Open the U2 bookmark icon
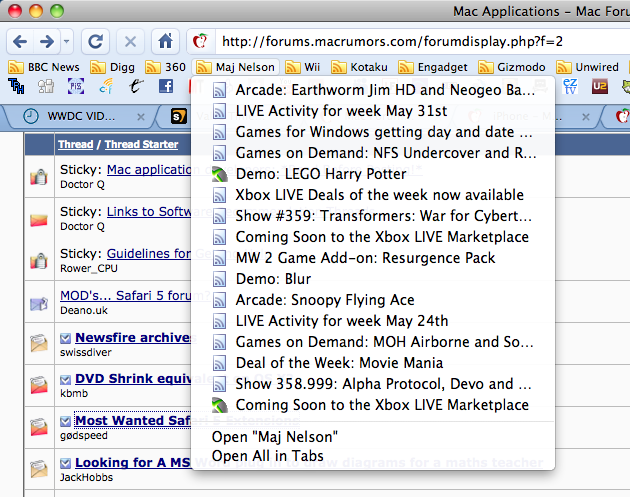The image size is (630, 497). point(600,86)
